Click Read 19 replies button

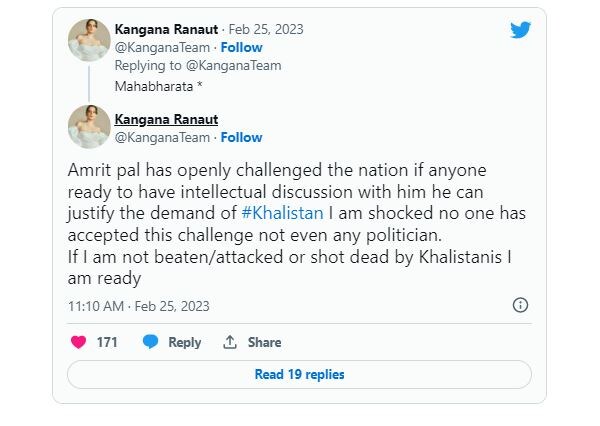click(299, 374)
